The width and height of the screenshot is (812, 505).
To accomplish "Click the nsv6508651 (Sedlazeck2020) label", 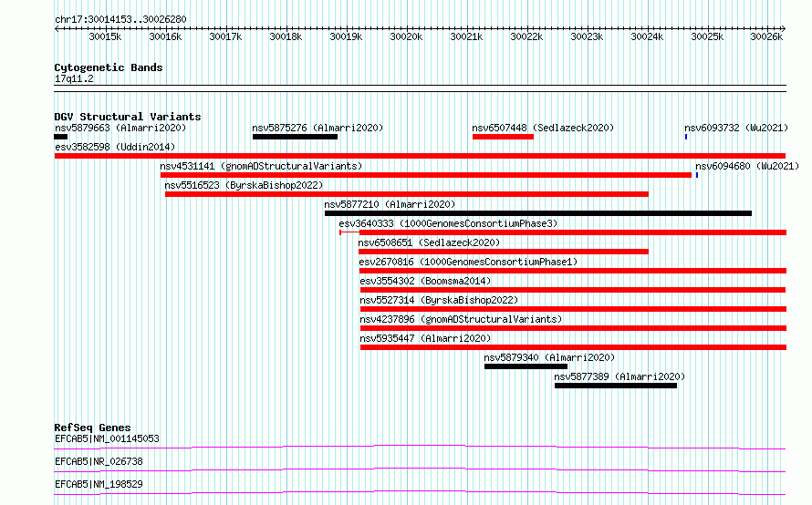I will pos(429,242).
